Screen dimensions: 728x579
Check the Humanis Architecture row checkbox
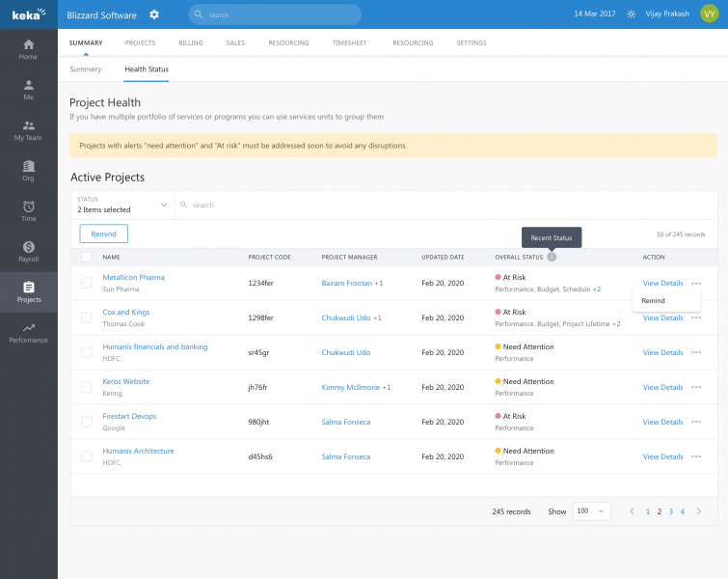click(x=87, y=456)
